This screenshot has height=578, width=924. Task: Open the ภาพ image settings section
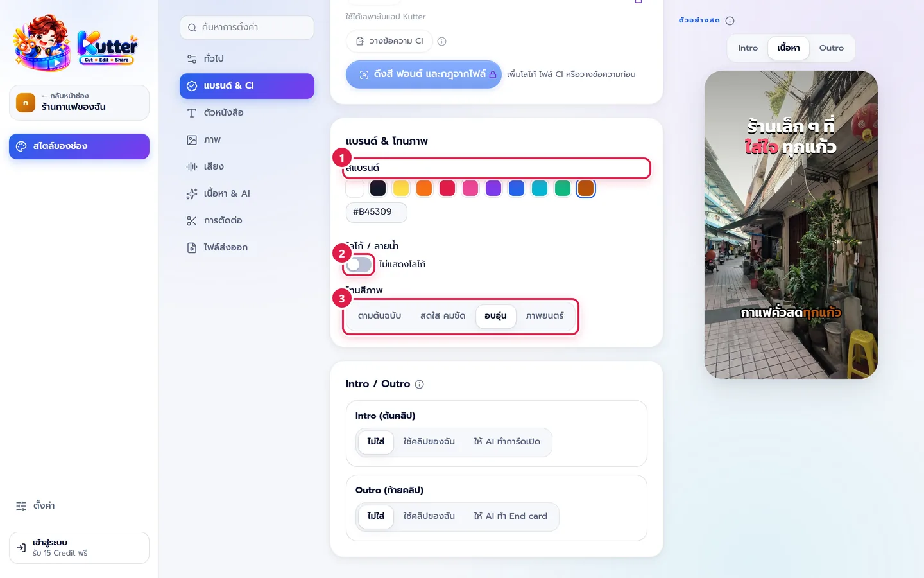247,139
